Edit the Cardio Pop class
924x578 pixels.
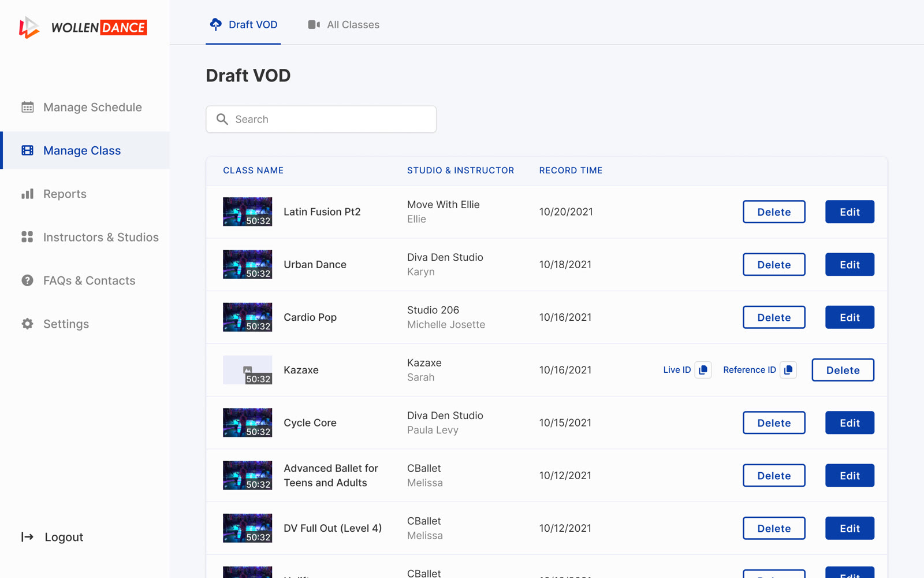850,317
